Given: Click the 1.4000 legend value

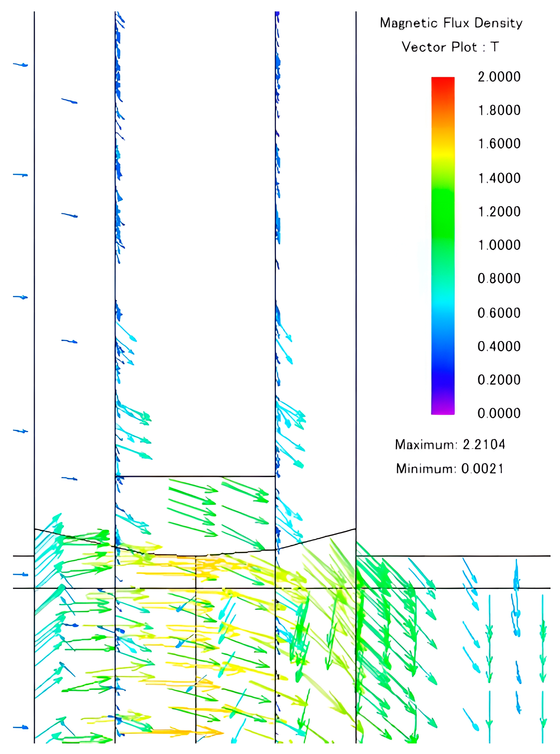Looking at the screenshot, I should tap(499, 178).
